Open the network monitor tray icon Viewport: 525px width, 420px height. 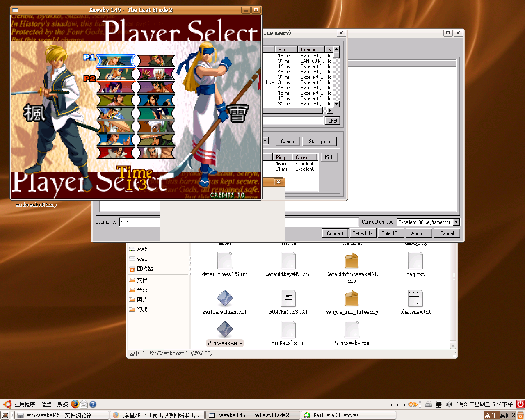point(438,404)
